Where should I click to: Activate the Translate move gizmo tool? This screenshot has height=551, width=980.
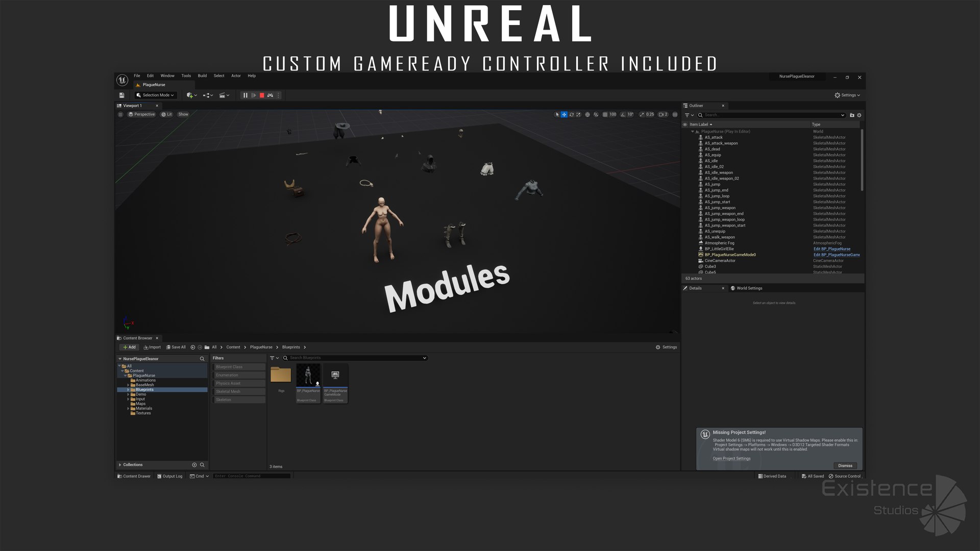[x=564, y=115]
